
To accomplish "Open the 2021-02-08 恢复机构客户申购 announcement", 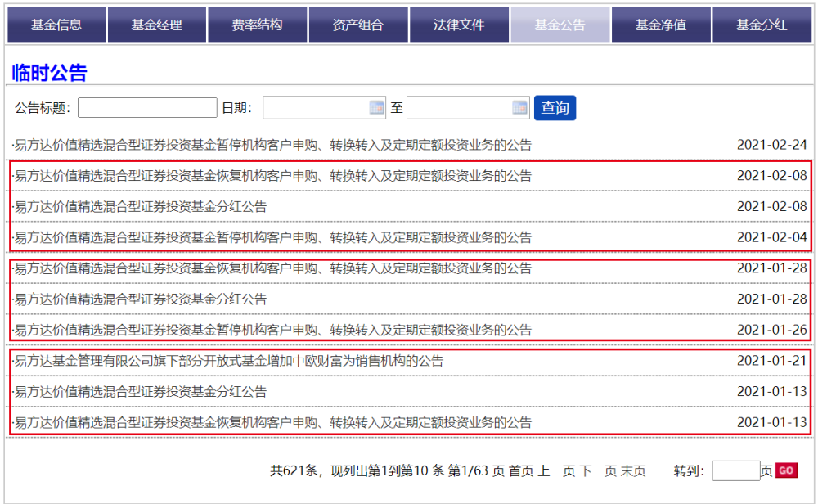I will pyautogui.click(x=273, y=175).
